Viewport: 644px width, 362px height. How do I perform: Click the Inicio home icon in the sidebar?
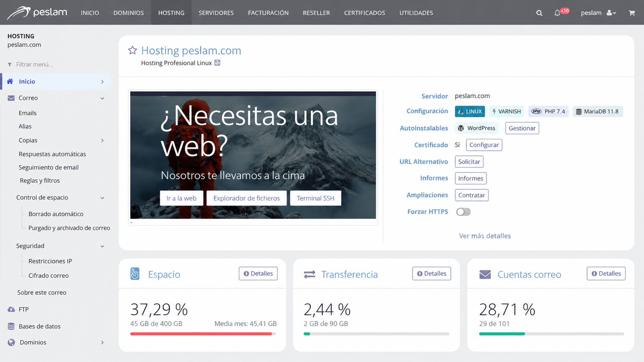(x=10, y=81)
